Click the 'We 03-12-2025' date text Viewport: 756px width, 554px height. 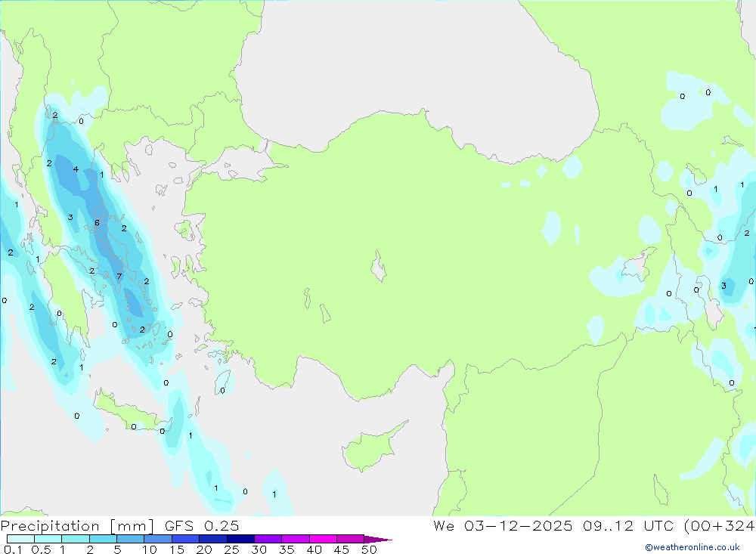(x=503, y=526)
